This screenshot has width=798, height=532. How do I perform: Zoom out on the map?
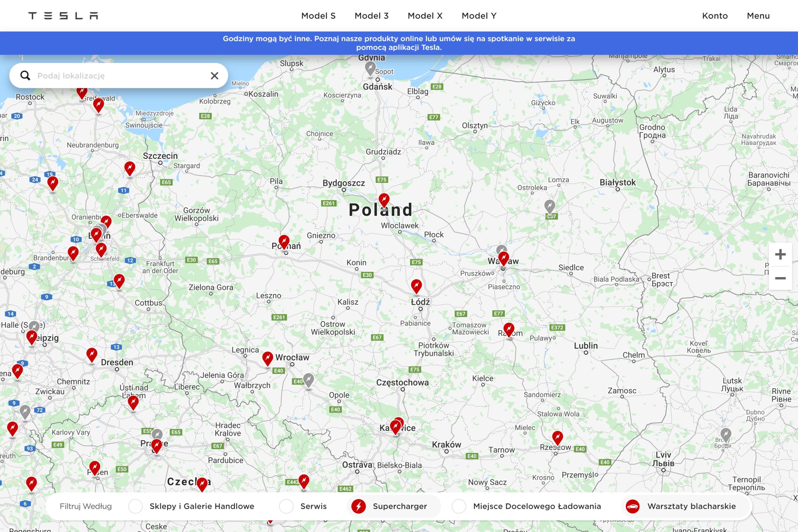pos(780,278)
